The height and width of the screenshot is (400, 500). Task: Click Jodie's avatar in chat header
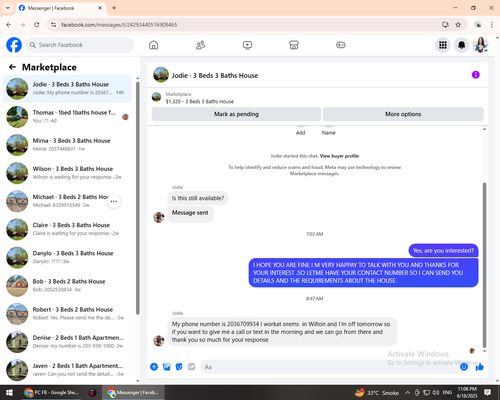click(x=161, y=75)
